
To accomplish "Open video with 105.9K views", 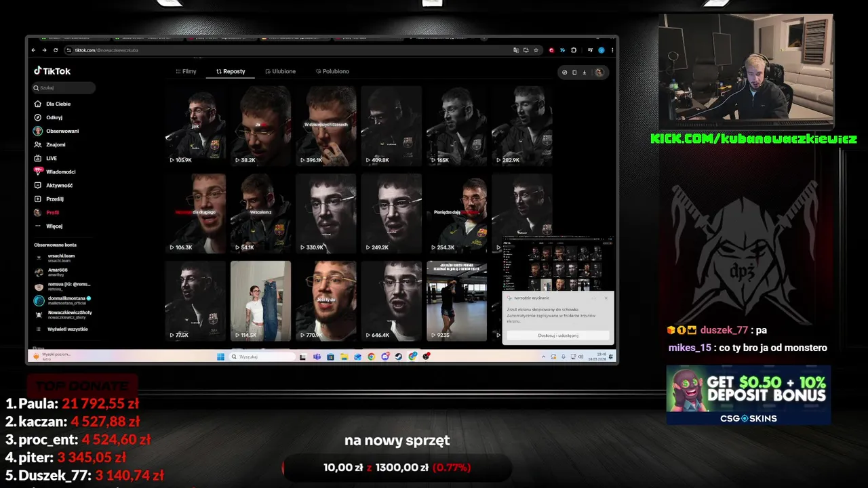I will click(195, 125).
